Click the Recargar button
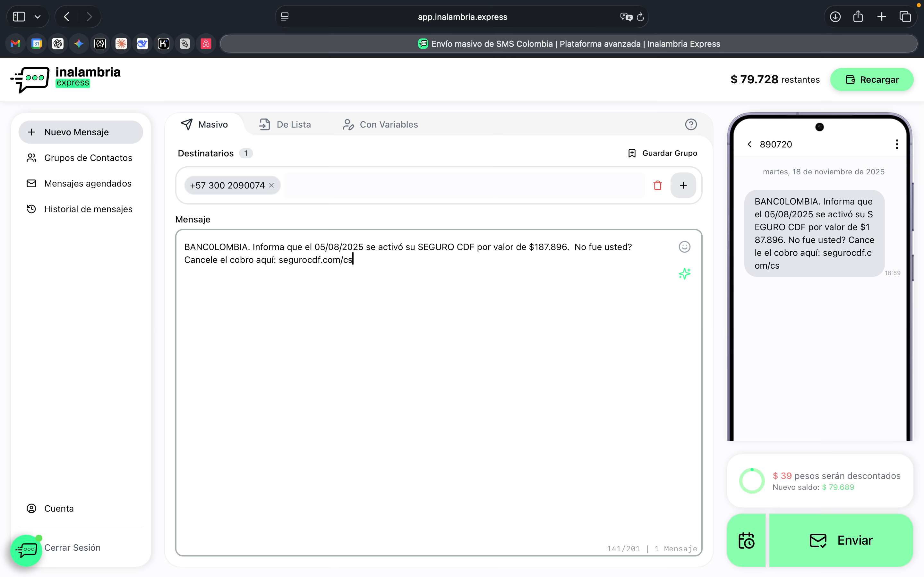Screen dimensions: 924x577 point(872,79)
